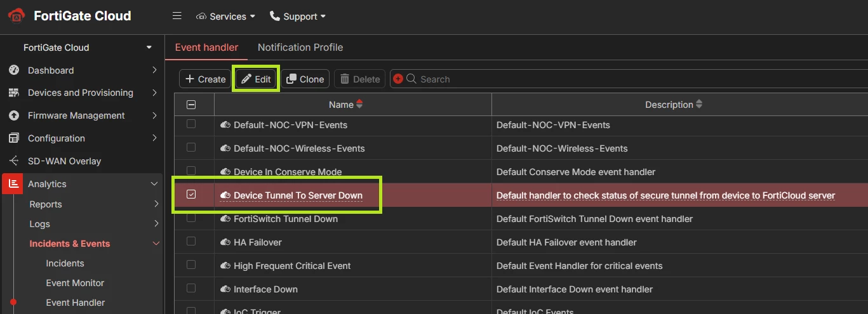Screen dimensions: 868x314
Task: Check the Device In Conserve Mode checkbox
Action: coord(191,171)
